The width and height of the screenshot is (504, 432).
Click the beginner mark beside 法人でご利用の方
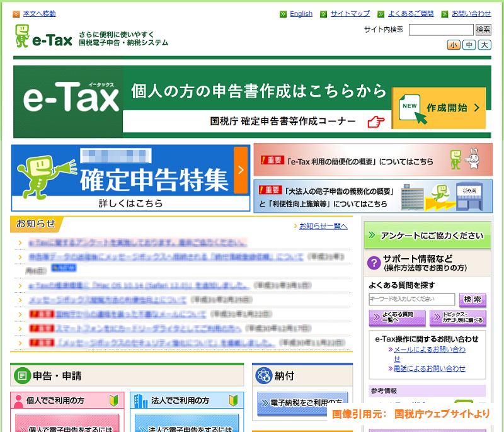233,401
